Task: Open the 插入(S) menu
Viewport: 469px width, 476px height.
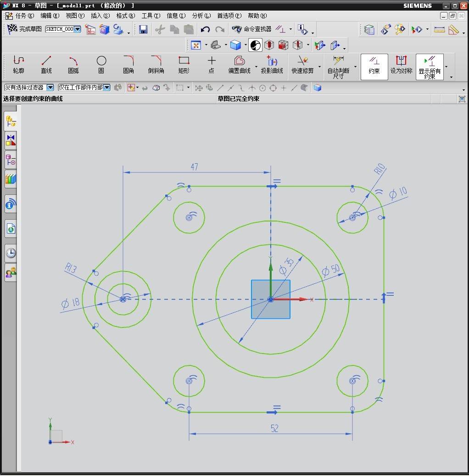Action: tap(100, 16)
